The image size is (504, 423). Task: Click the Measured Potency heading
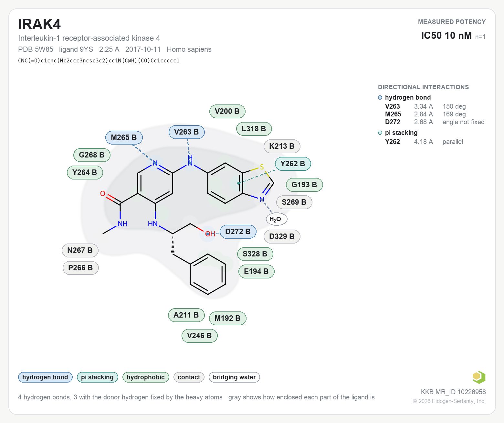452,22
